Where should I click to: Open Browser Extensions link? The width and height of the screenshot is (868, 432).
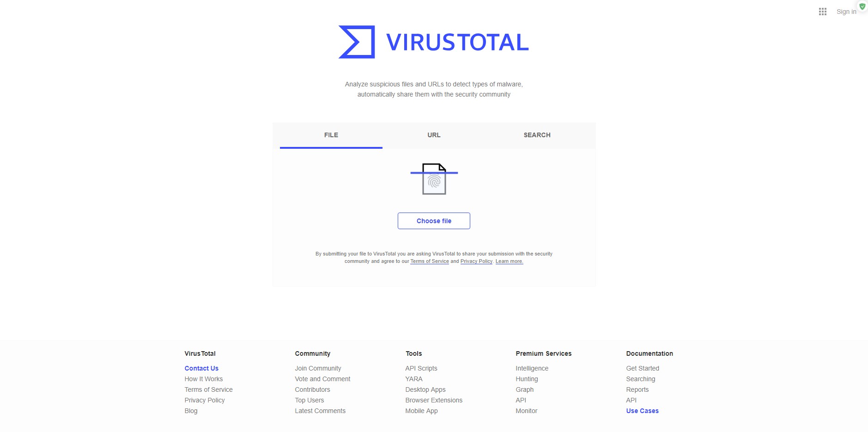434,400
